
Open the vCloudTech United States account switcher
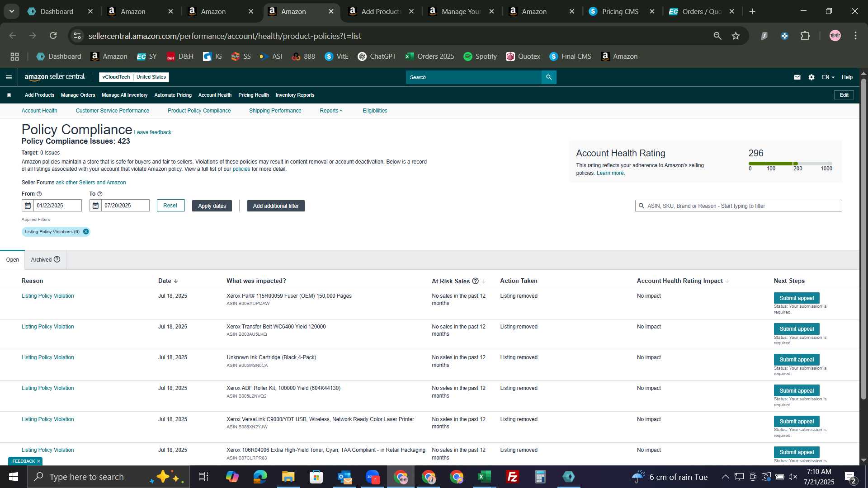[134, 77]
